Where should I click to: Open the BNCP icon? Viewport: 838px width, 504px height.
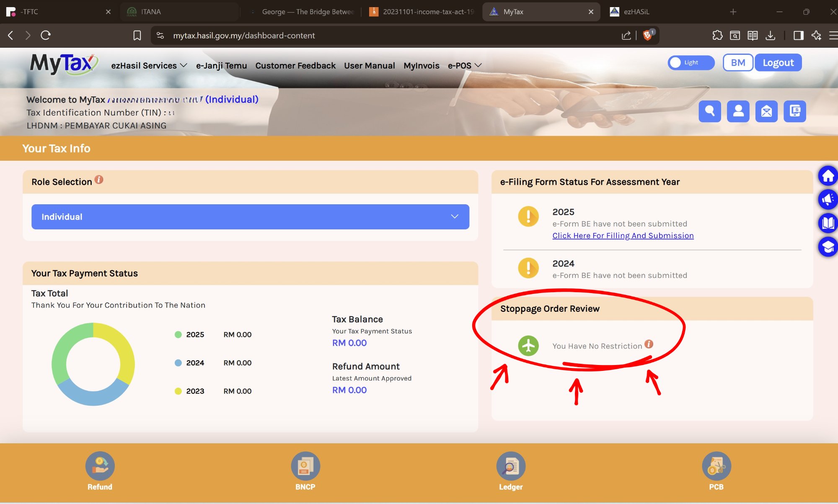[x=305, y=466]
